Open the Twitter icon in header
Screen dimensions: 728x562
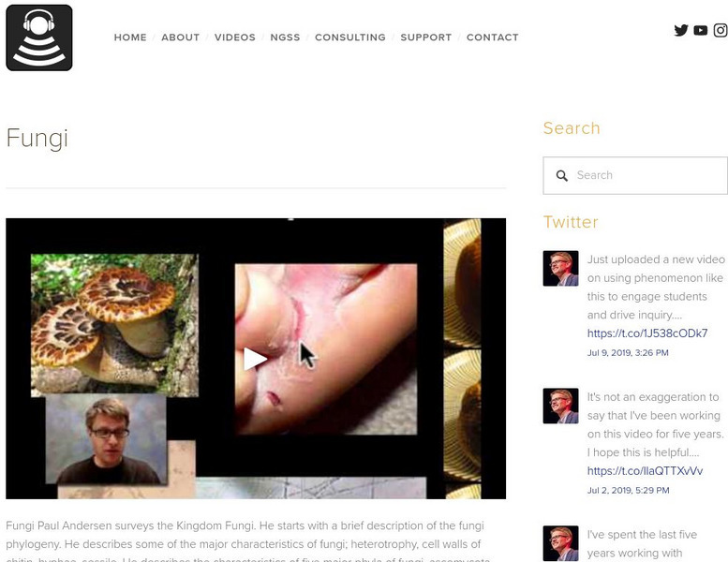(681, 30)
